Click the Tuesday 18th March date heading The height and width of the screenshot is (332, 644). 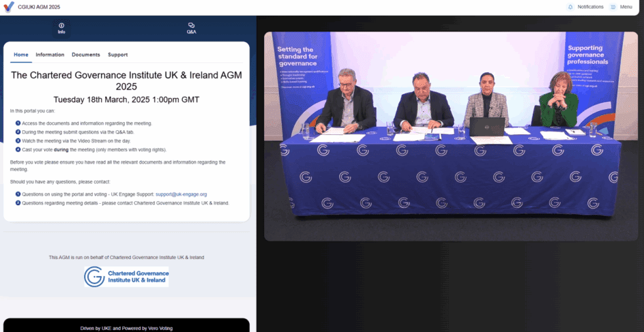click(126, 100)
